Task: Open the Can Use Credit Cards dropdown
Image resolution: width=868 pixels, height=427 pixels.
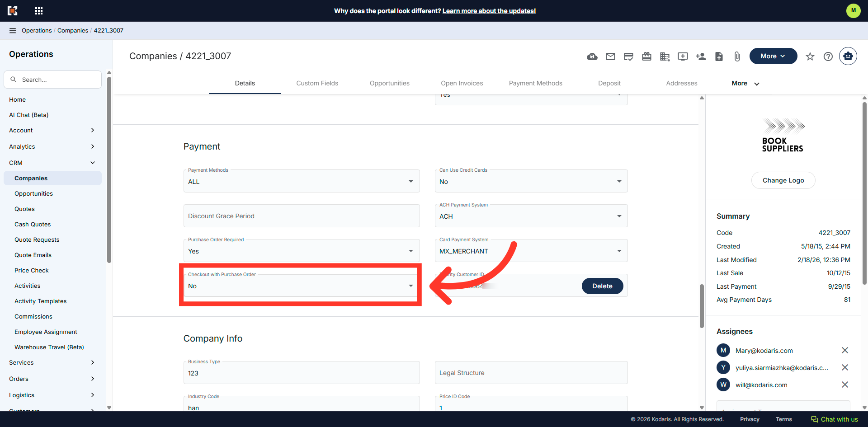Action: tap(531, 181)
